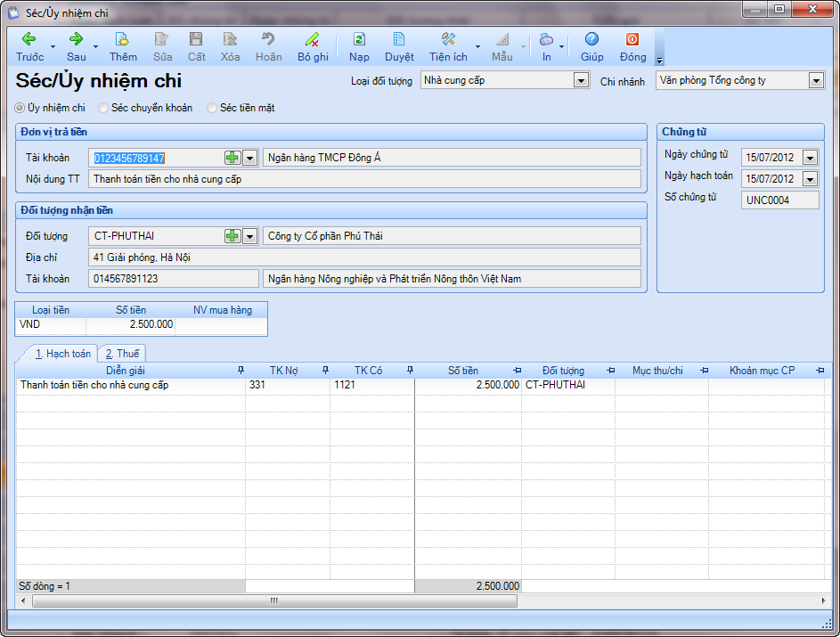
Task: Click the Đóng close toolbar button
Action: tap(632, 39)
